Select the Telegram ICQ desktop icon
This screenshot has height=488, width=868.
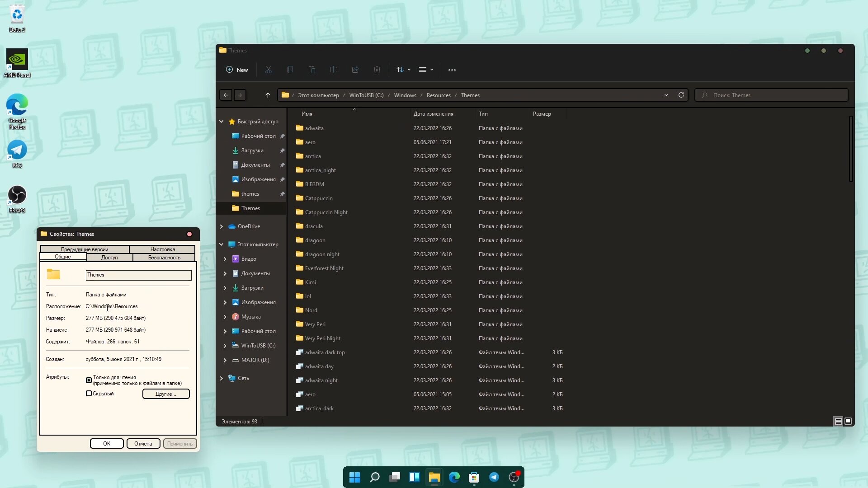pyautogui.click(x=17, y=154)
